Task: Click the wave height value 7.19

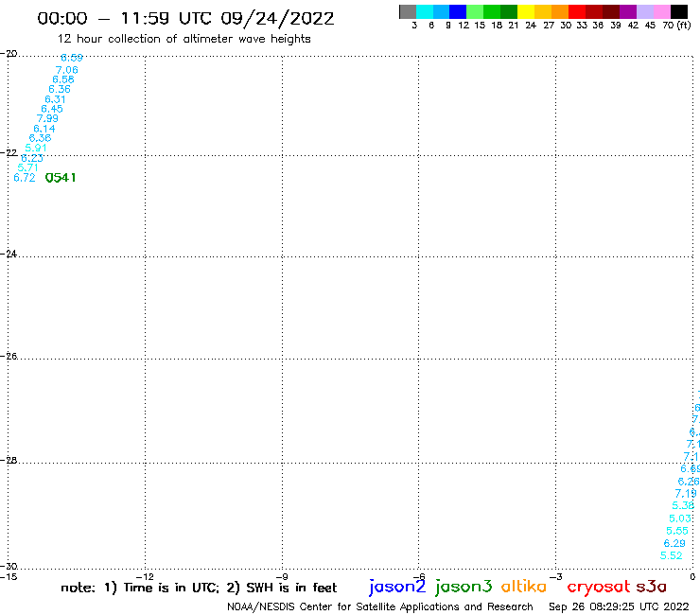Action: [x=686, y=494]
